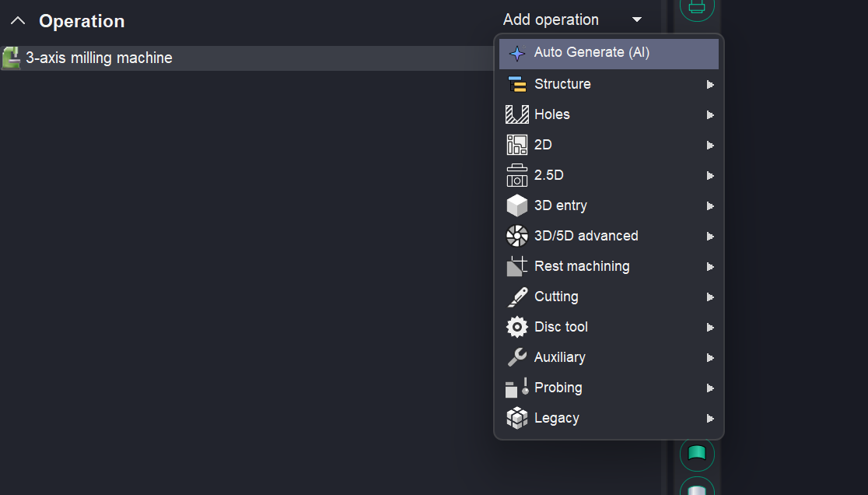Click the green printer icon in sidebar
Viewport: 868px width, 495px height.
click(x=696, y=7)
